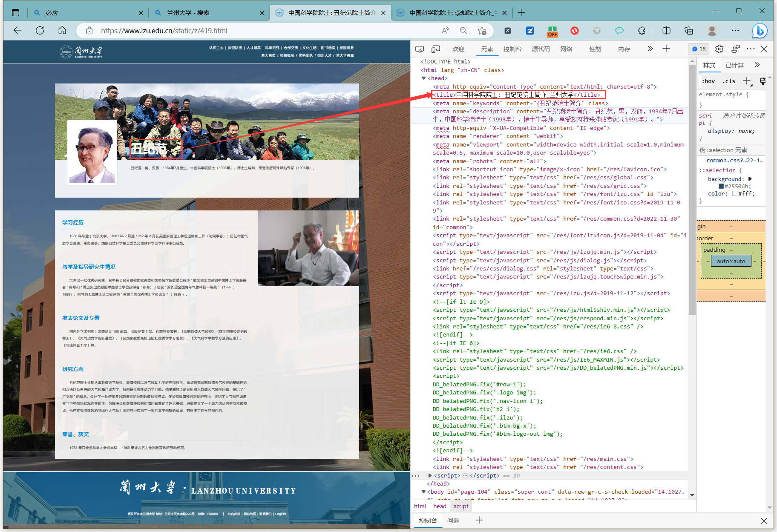Open the #25506b background color swatch
Image resolution: width=777 pixels, height=532 pixels.
tap(721, 186)
